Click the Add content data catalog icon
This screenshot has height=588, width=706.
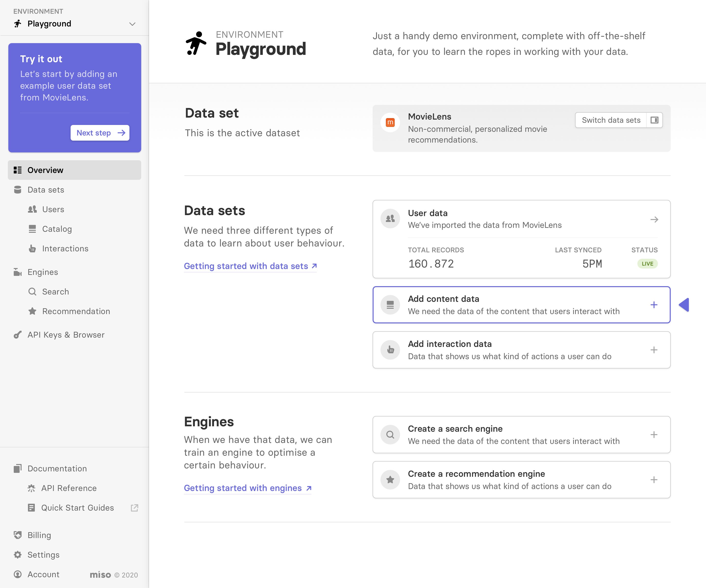pos(390,305)
